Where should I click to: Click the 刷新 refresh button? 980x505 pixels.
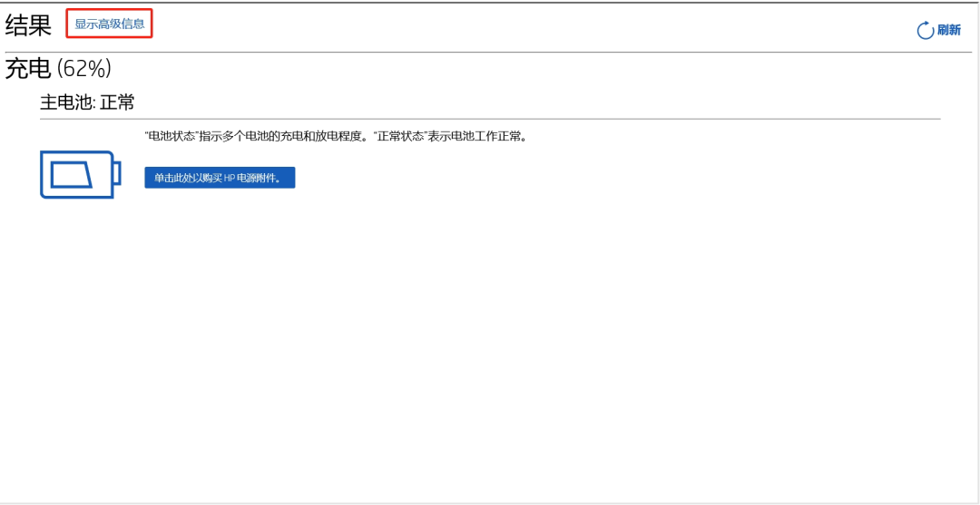coord(939,30)
